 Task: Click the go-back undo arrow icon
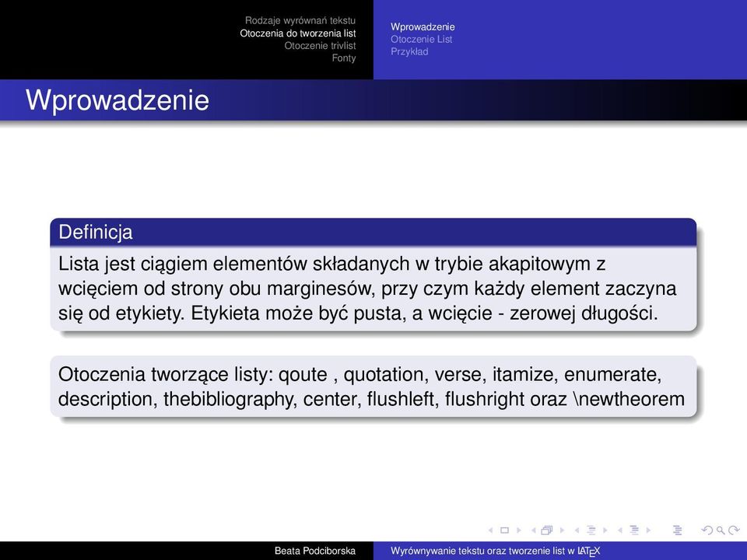pos(707,530)
